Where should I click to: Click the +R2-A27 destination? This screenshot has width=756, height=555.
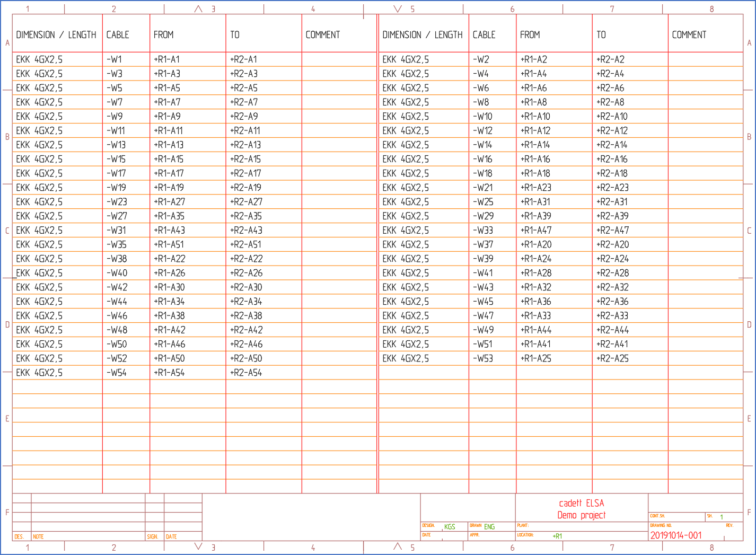[246, 202]
